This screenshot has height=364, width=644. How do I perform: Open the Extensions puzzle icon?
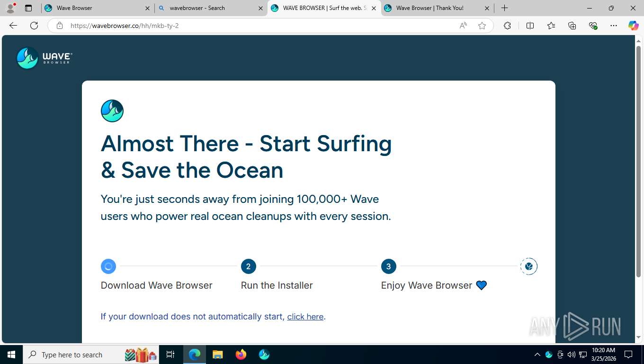[x=507, y=26]
